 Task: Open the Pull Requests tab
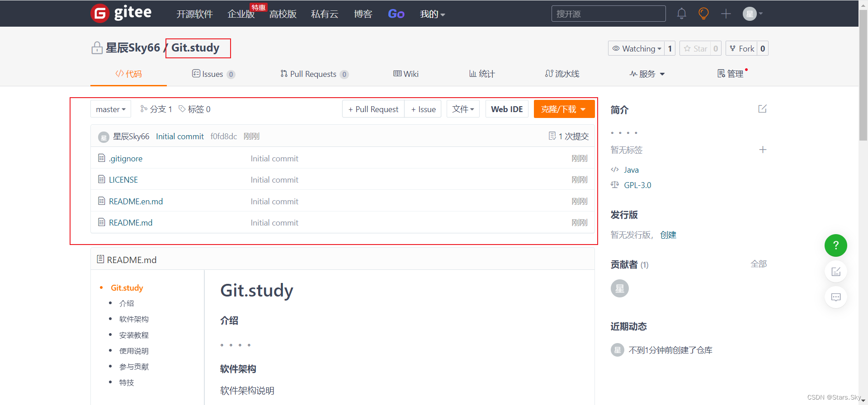pos(314,74)
